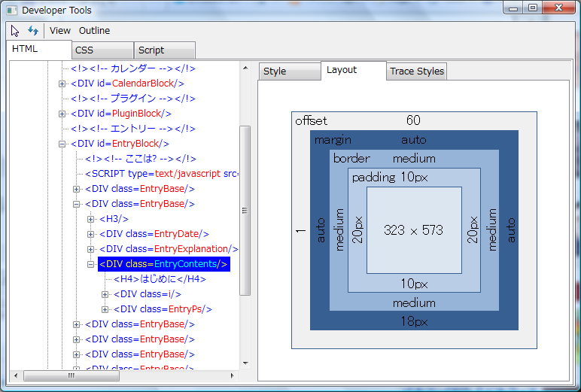Select the H3 tree row
Viewport: 581px width, 392px height.
[114, 219]
